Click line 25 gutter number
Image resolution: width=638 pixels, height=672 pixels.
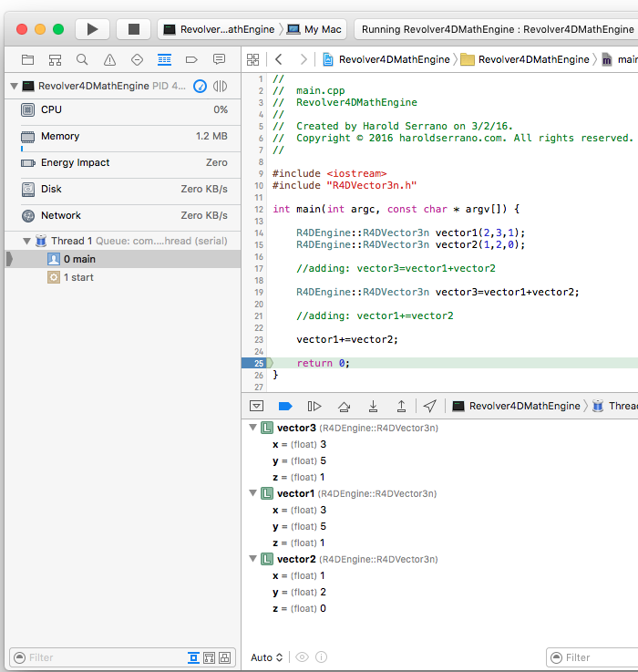258,364
